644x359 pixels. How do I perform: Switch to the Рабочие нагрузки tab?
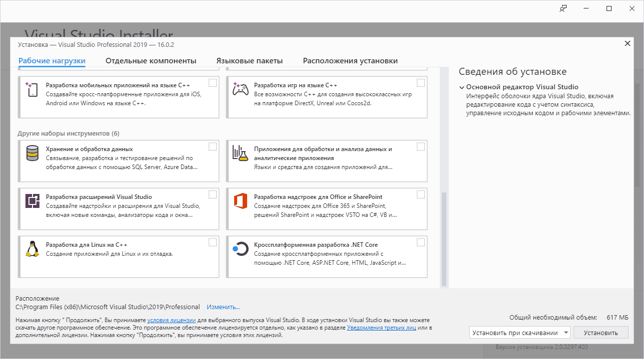point(52,61)
